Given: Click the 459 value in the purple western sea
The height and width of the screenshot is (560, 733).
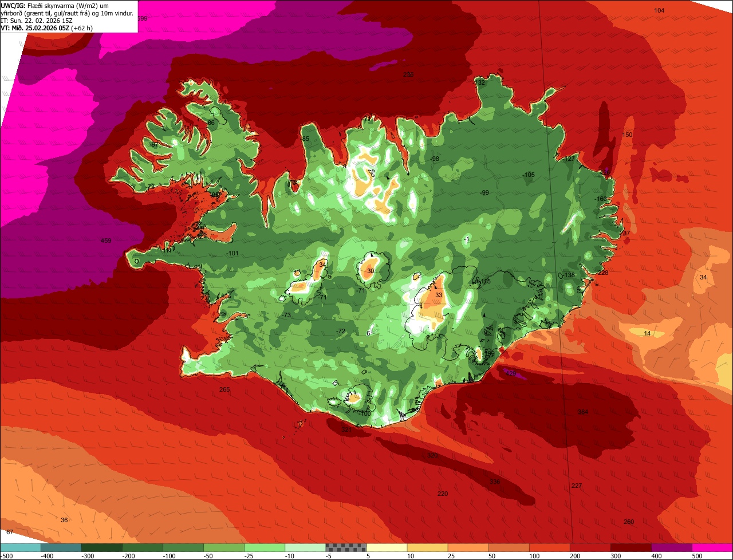Looking at the screenshot, I should (106, 240).
